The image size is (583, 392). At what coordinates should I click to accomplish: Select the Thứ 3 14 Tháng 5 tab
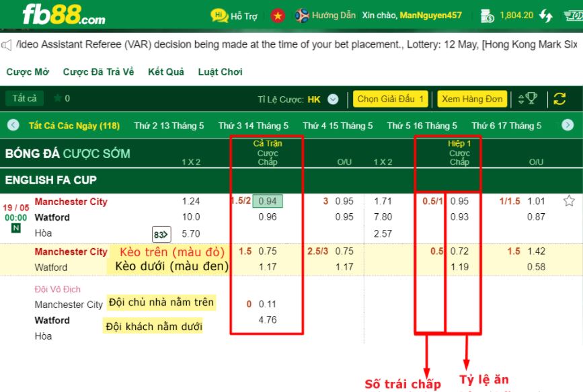254,126
